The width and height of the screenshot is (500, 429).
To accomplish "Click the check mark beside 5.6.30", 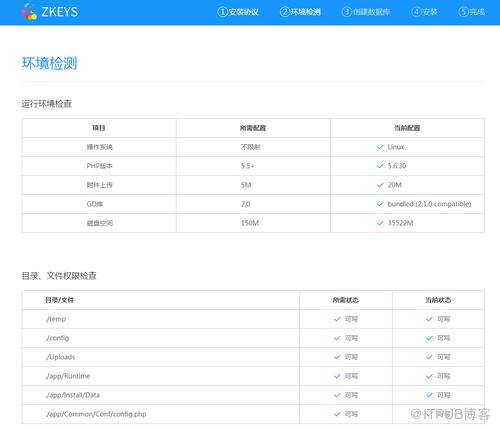I will pos(380,166).
